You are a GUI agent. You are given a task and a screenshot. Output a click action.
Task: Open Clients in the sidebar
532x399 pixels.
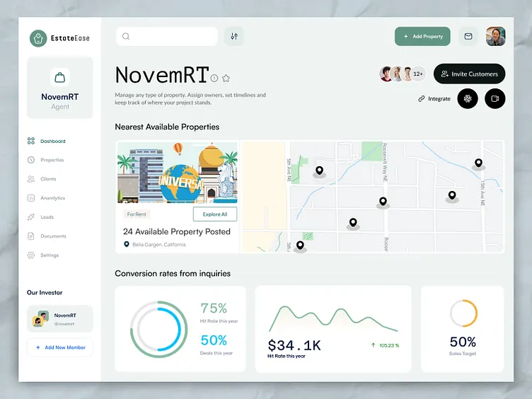[48, 179]
